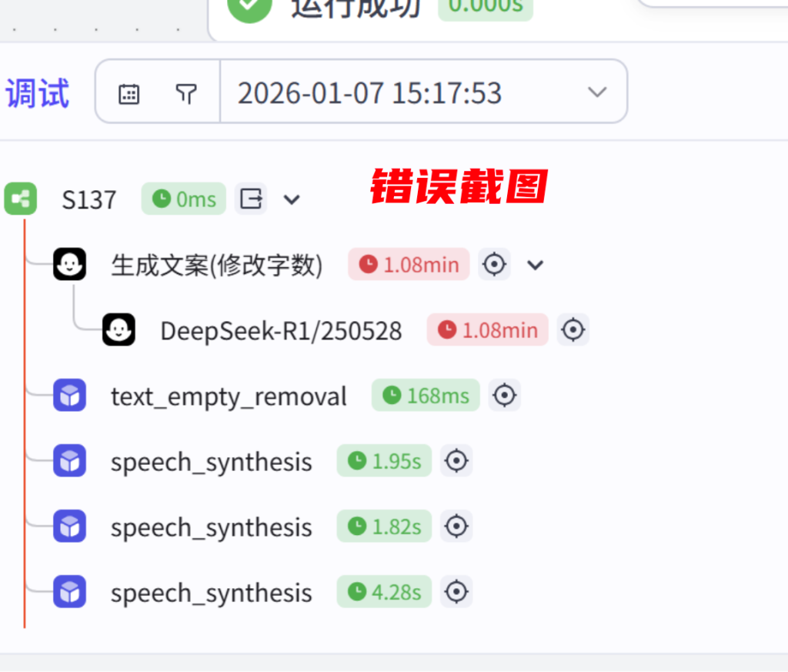This screenshot has height=672, width=788.
Task: Switch to the 调试 tab
Action: coord(37,93)
